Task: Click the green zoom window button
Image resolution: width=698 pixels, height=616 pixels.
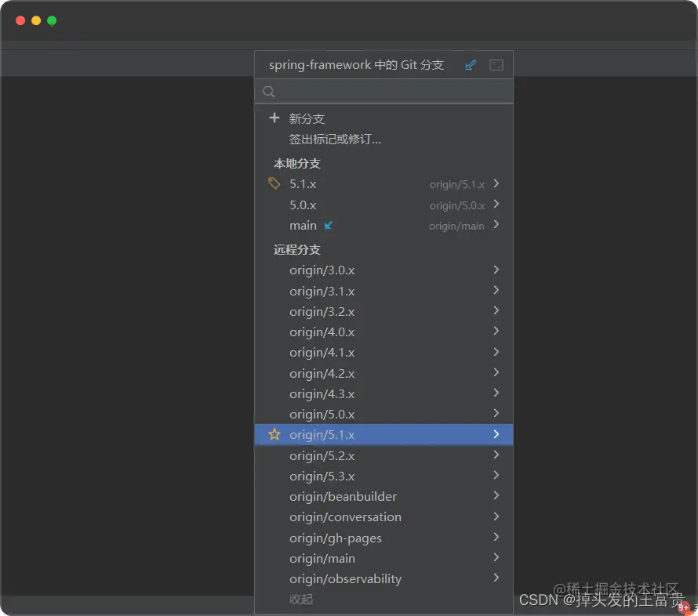Action: [x=52, y=20]
